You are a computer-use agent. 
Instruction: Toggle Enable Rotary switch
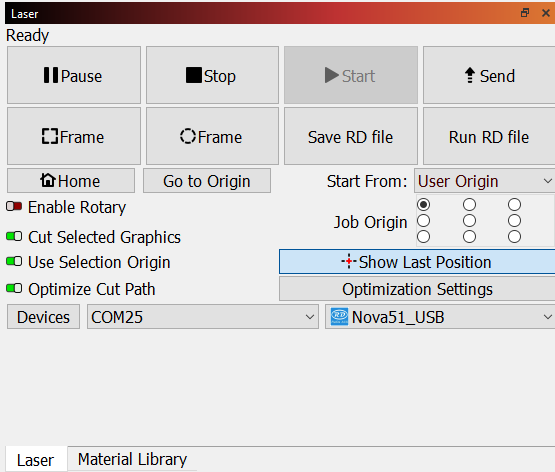(14, 206)
